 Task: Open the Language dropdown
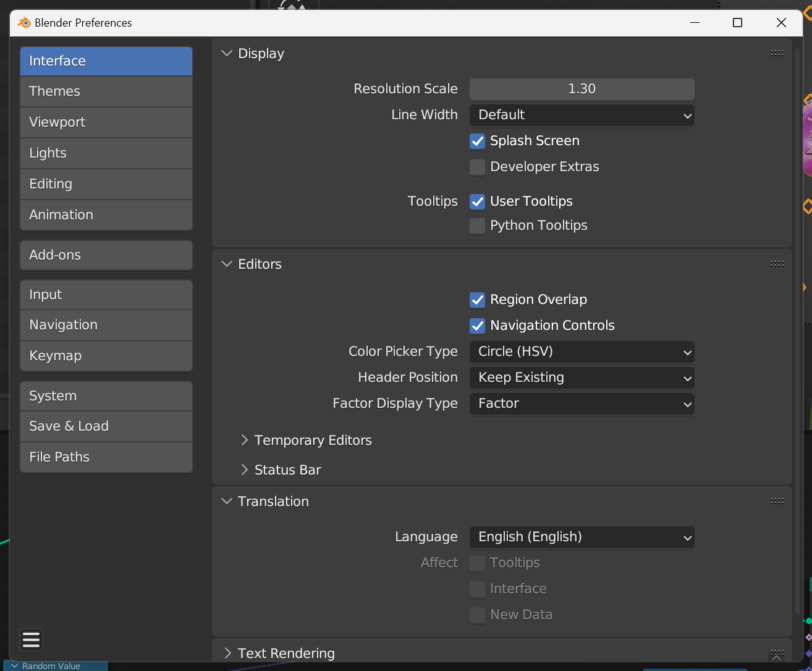tap(582, 537)
